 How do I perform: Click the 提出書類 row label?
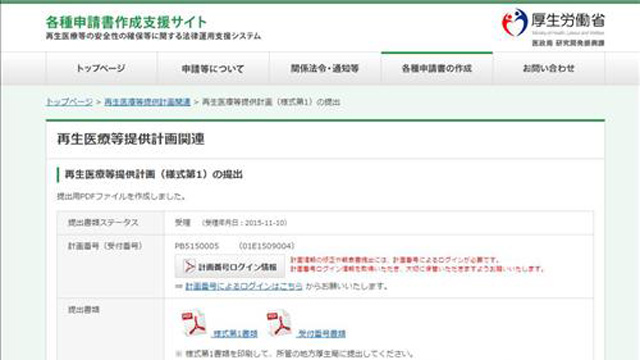click(x=84, y=310)
